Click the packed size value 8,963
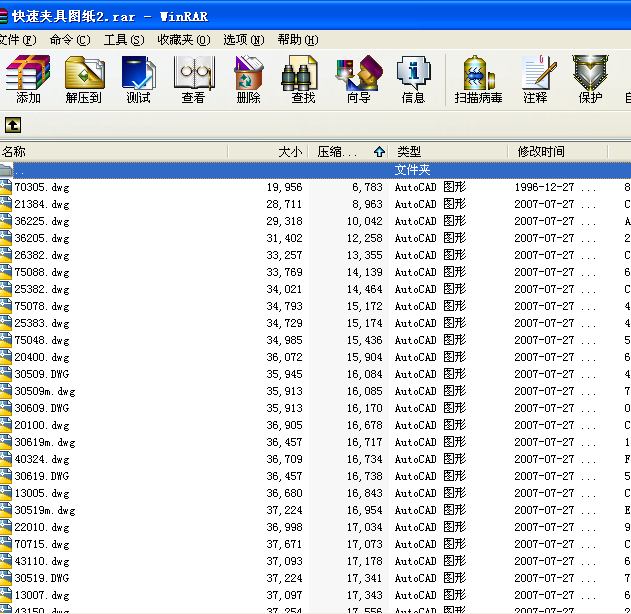This screenshot has height=614, width=631. tap(367, 204)
